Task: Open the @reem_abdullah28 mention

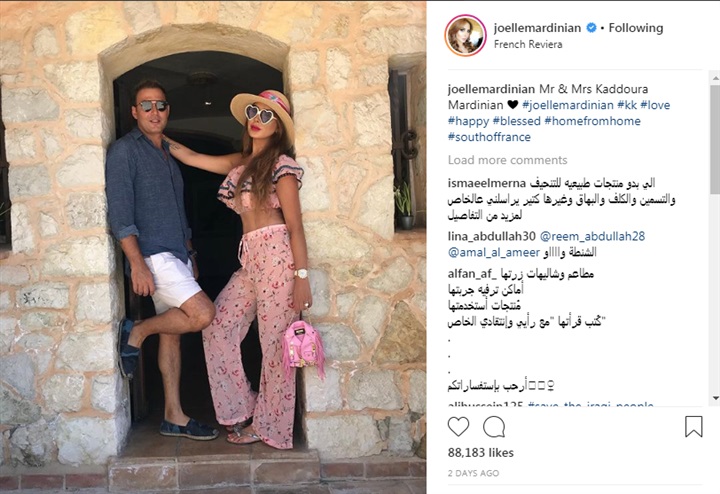Action: (592, 236)
